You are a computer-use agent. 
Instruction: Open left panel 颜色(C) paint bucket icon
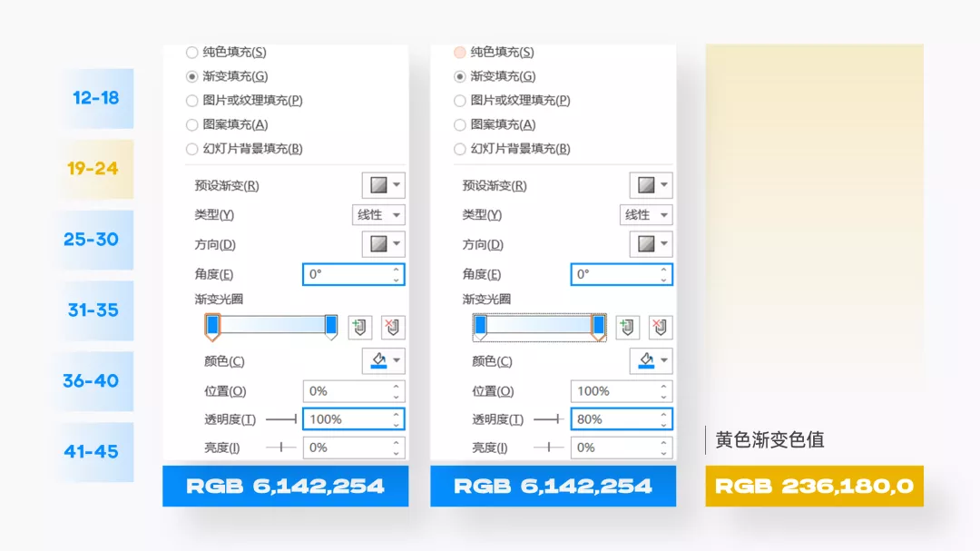(x=378, y=361)
